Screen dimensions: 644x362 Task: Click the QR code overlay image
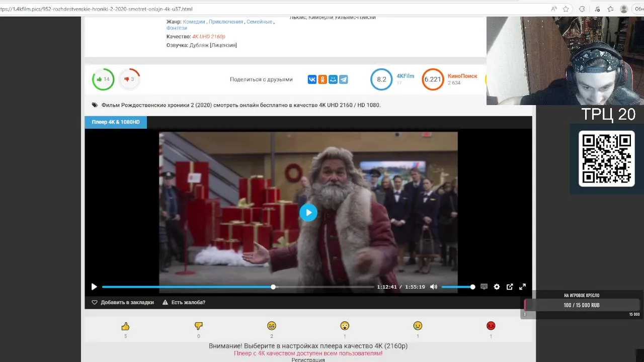(607, 158)
